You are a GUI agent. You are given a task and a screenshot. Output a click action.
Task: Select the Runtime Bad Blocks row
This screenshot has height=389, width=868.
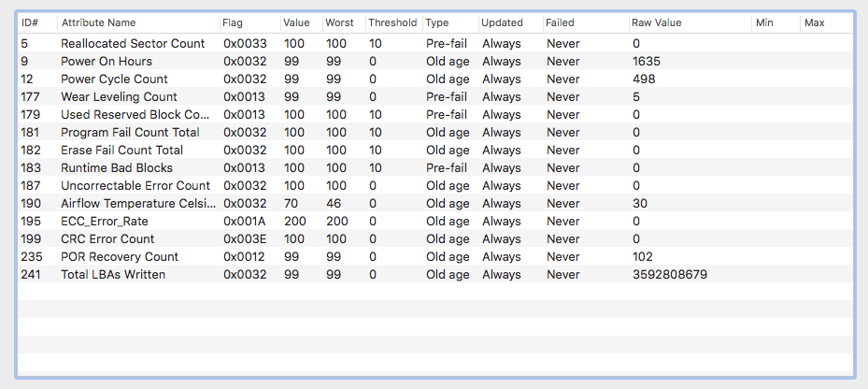click(x=435, y=167)
